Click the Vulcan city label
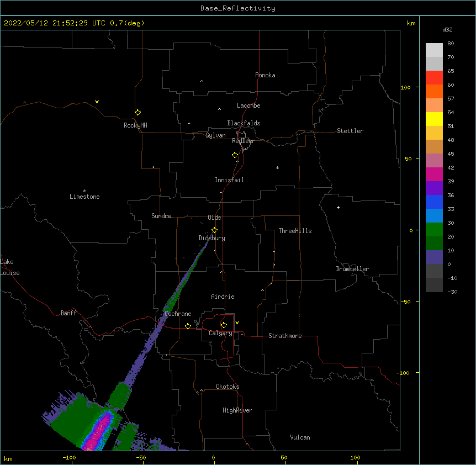Screen dimensions: 476x465 click(x=300, y=437)
